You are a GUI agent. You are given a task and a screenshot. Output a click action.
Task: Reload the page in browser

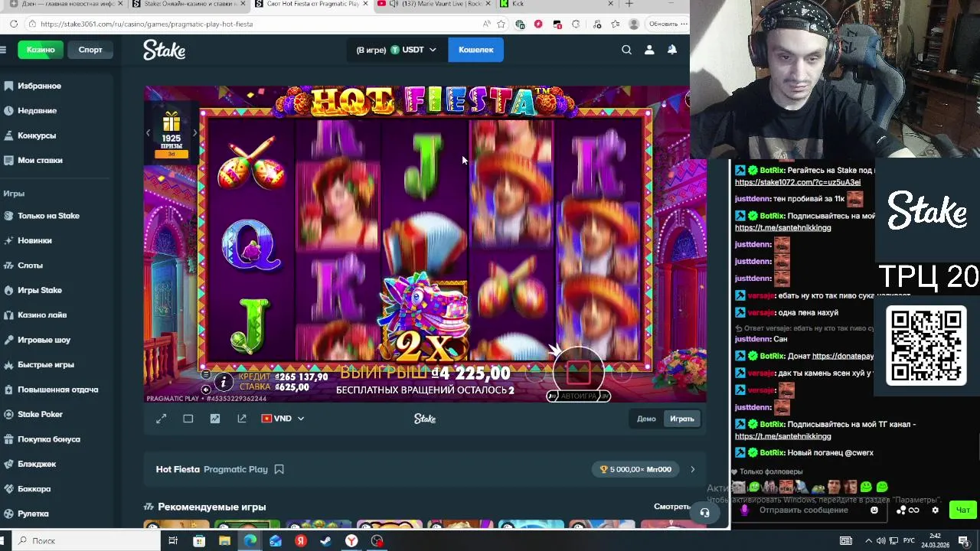[14, 24]
